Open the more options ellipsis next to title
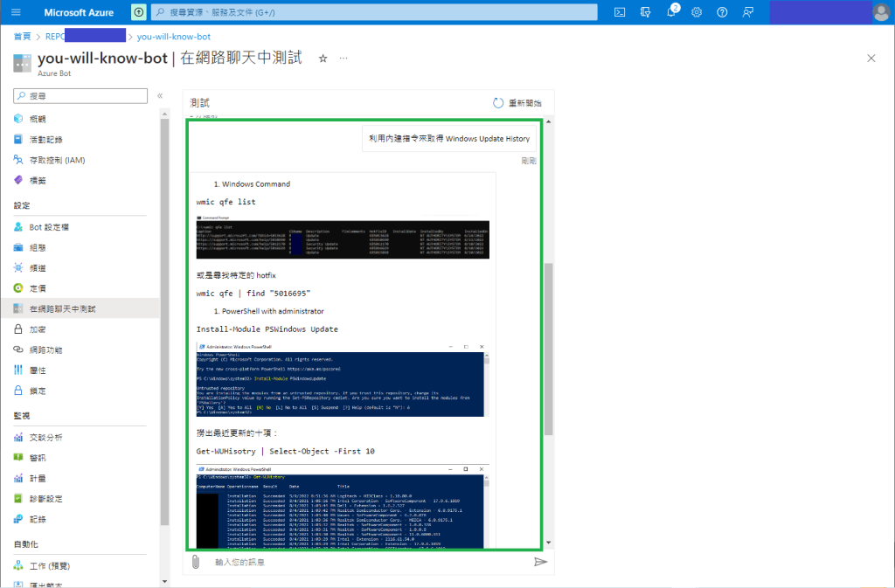 pos(343,59)
